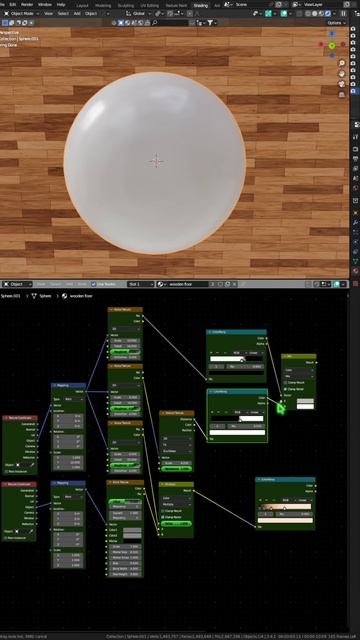Open the Help menu
360x640 pixels.
[x=61, y=4]
